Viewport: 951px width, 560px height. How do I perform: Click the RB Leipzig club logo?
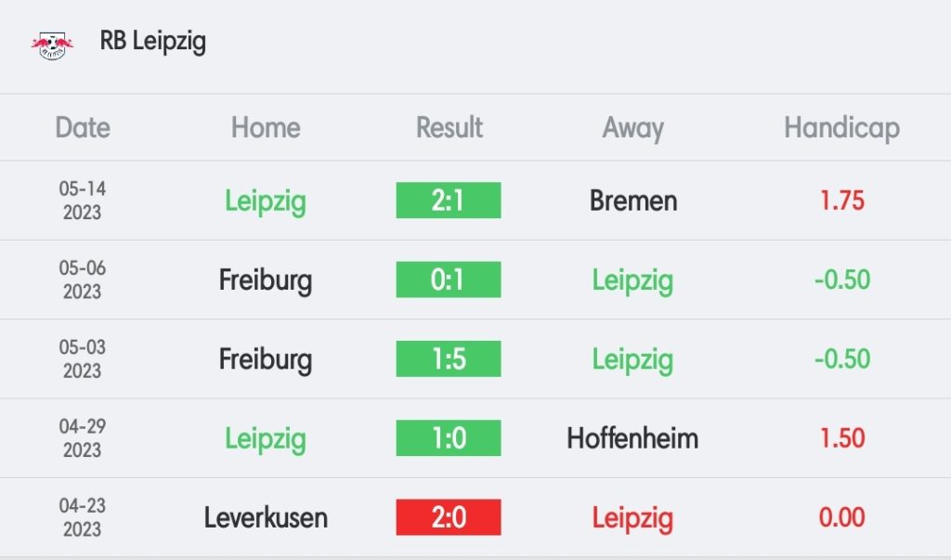tap(53, 44)
